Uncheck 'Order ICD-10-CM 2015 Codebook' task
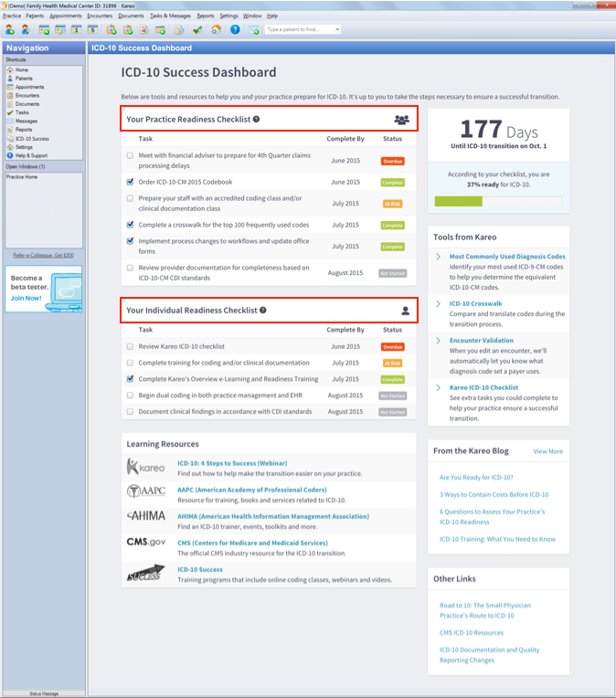This screenshot has height=698, width=616. 130,182
